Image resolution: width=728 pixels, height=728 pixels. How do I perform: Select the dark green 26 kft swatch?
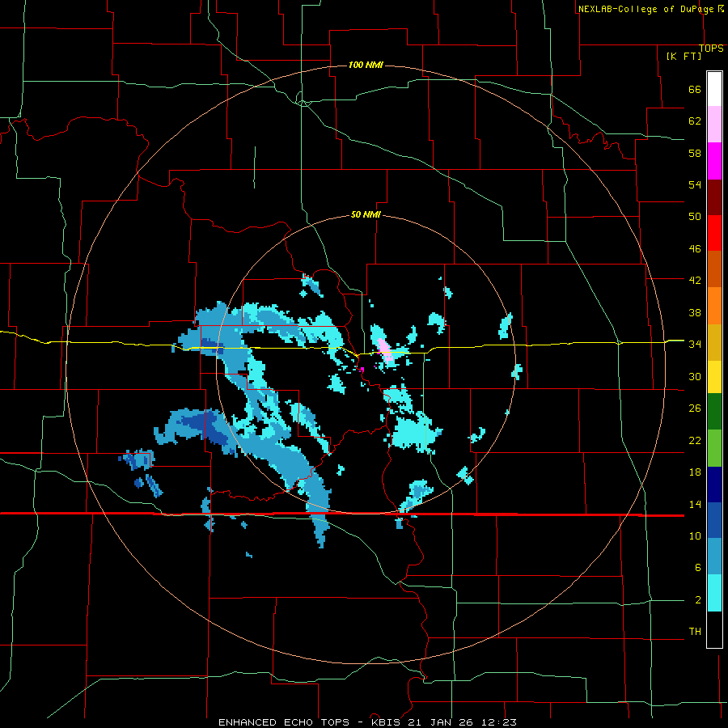(x=714, y=412)
